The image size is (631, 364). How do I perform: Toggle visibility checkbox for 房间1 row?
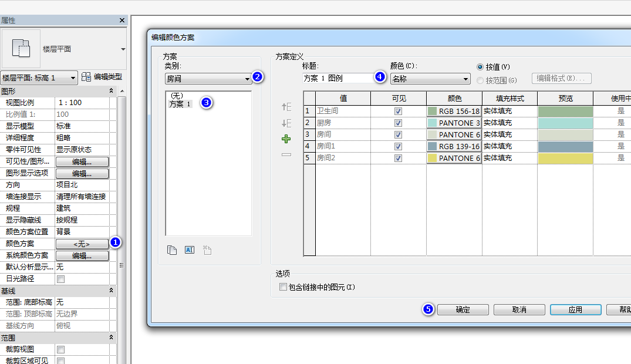pyautogui.click(x=398, y=146)
